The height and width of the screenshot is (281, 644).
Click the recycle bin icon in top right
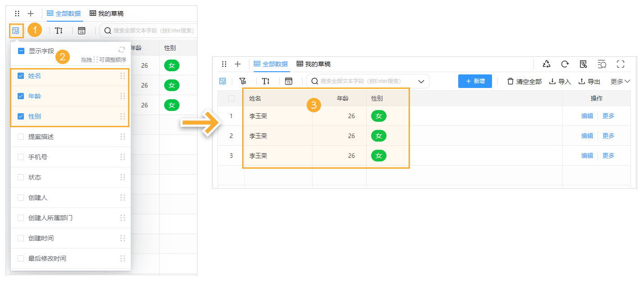click(x=546, y=64)
